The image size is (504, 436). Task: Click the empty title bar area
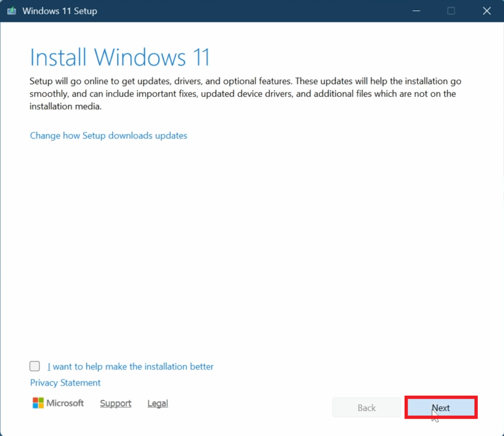click(x=246, y=11)
